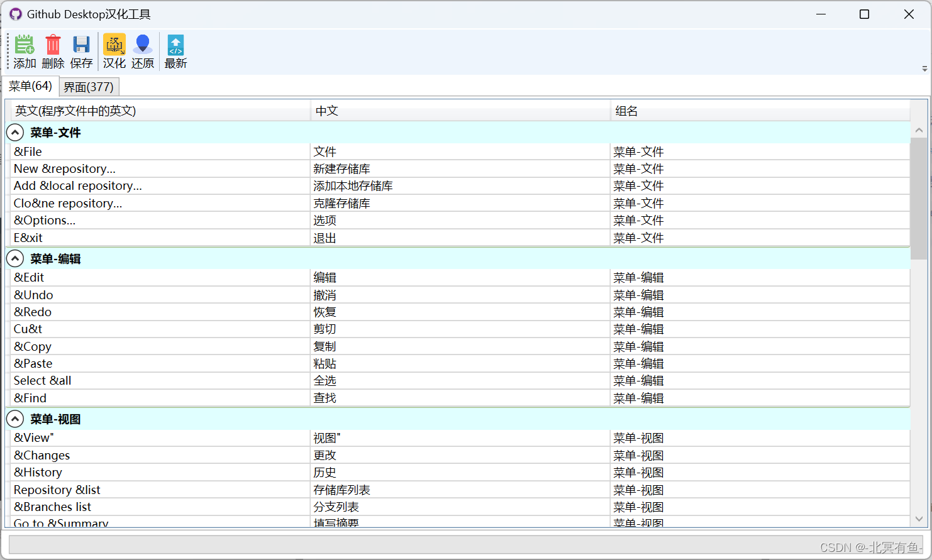932x560 pixels.
Task: Select the &Changes row
Action: point(460,455)
